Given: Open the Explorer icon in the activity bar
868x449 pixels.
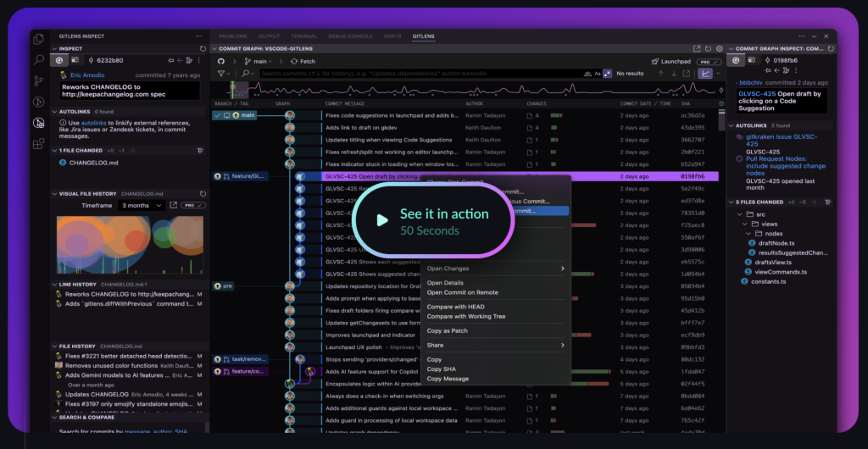Looking at the screenshot, I should pyautogui.click(x=38, y=39).
